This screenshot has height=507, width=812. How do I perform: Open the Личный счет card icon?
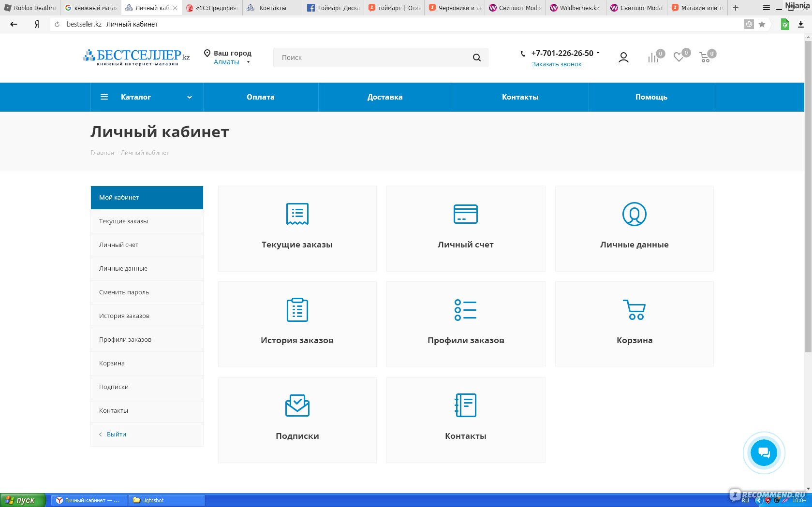[x=465, y=214]
